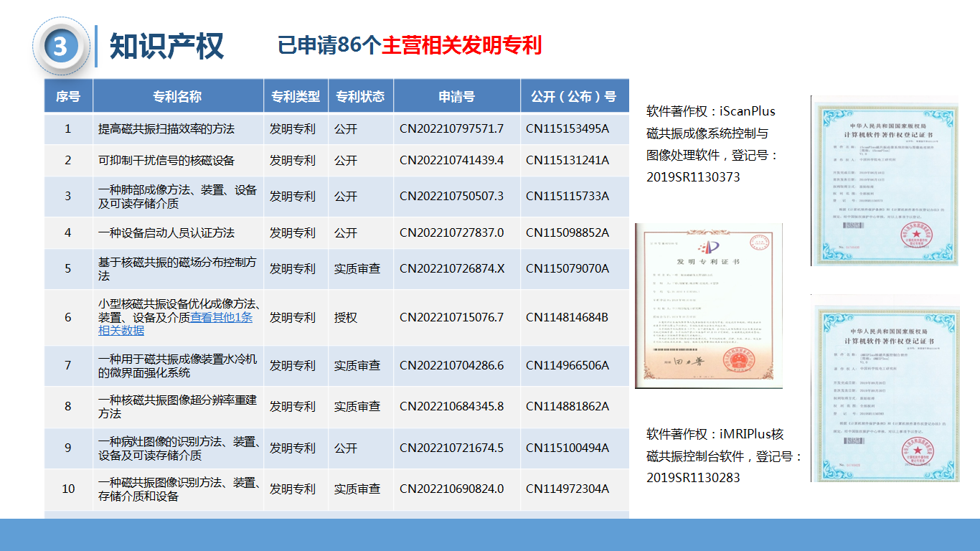
Task: Click the 公开 status in row 1
Action: point(346,129)
